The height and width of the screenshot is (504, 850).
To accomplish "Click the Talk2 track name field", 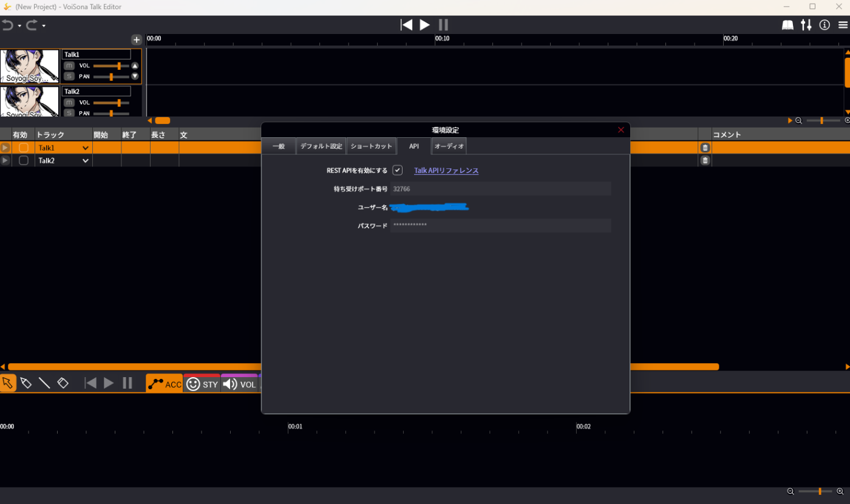I will click(96, 92).
